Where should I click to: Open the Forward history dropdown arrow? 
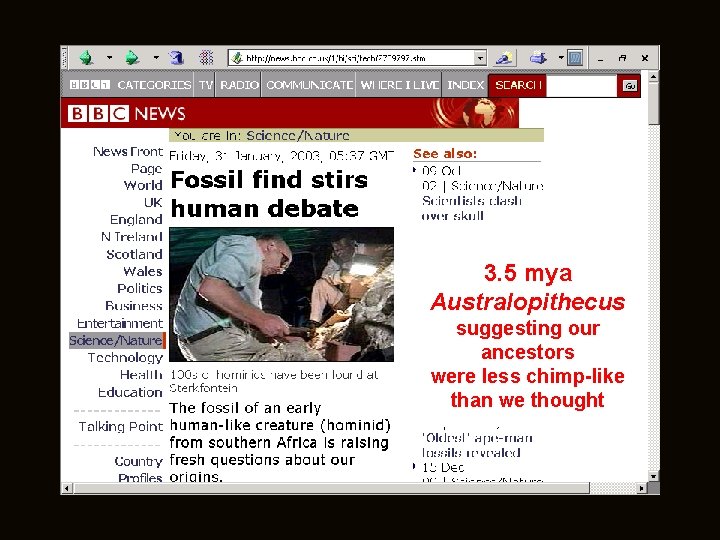coord(156,58)
